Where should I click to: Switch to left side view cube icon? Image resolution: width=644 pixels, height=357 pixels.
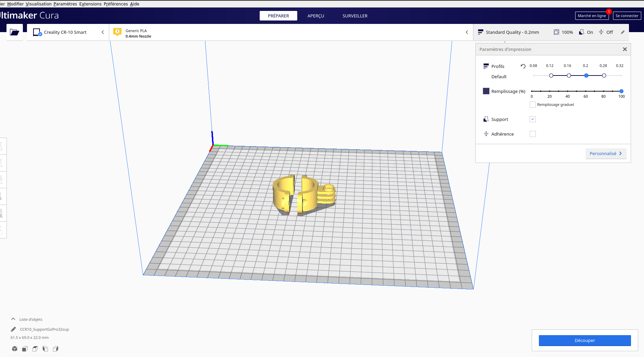click(45, 349)
